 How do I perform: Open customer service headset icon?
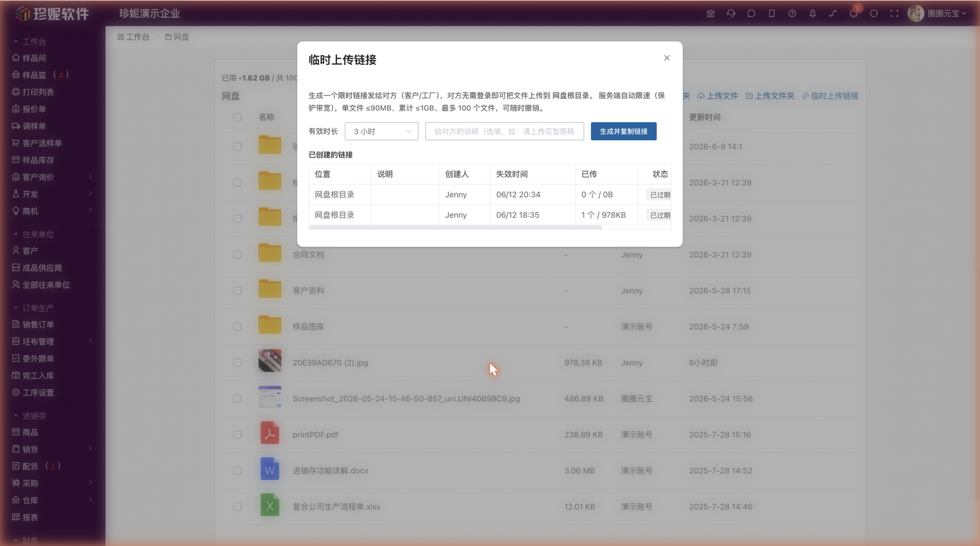pos(731,13)
